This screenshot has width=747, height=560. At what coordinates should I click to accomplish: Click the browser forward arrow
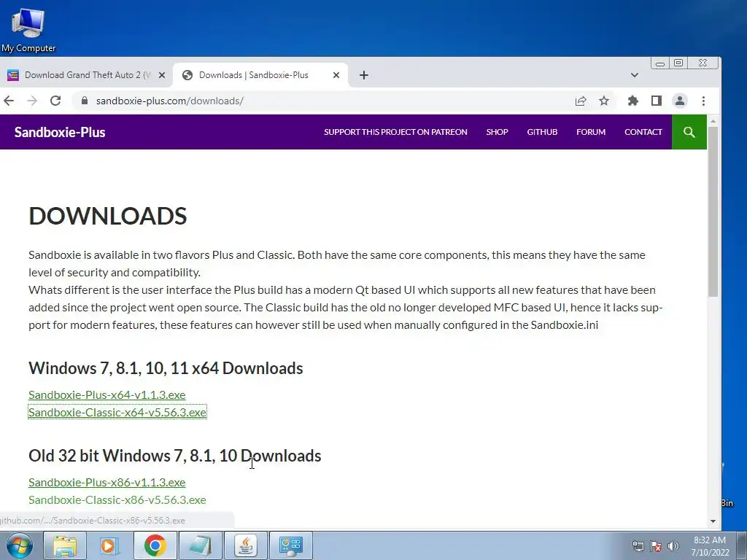pyautogui.click(x=32, y=101)
